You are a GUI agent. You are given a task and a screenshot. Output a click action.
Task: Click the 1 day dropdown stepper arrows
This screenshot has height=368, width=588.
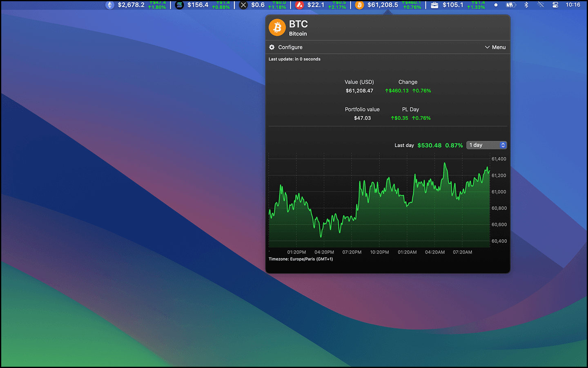(x=503, y=145)
